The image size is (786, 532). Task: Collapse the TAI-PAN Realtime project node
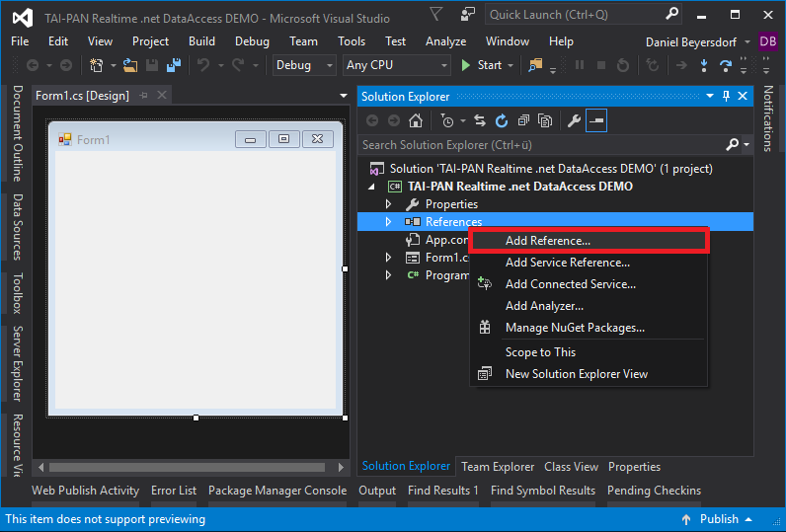pos(371,187)
